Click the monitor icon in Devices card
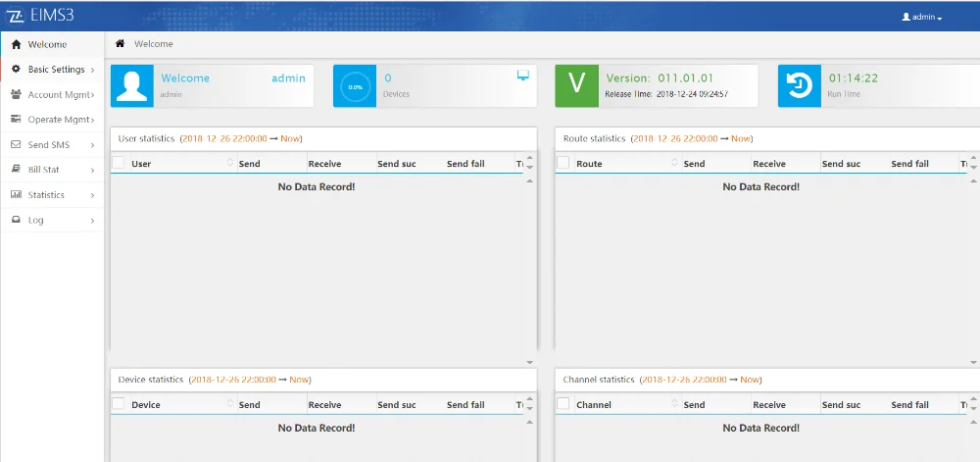Screen dimensions: 980x462 click(x=523, y=77)
